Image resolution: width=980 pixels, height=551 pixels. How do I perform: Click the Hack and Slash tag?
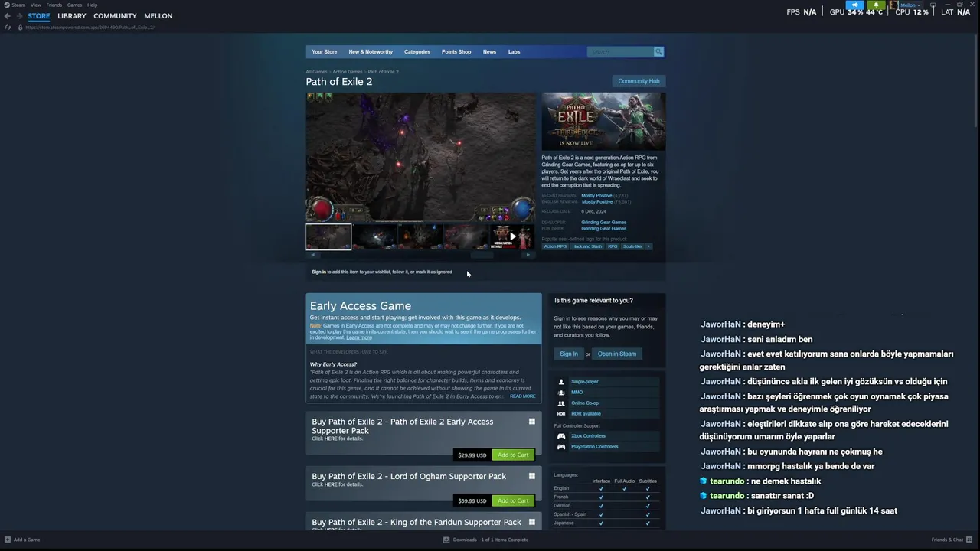point(587,246)
